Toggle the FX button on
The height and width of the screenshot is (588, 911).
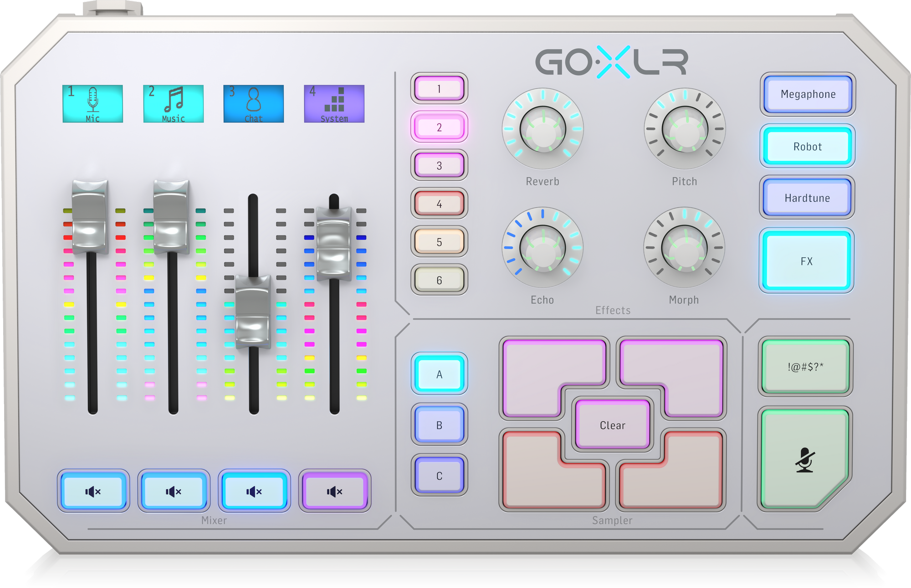(x=806, y=261)
